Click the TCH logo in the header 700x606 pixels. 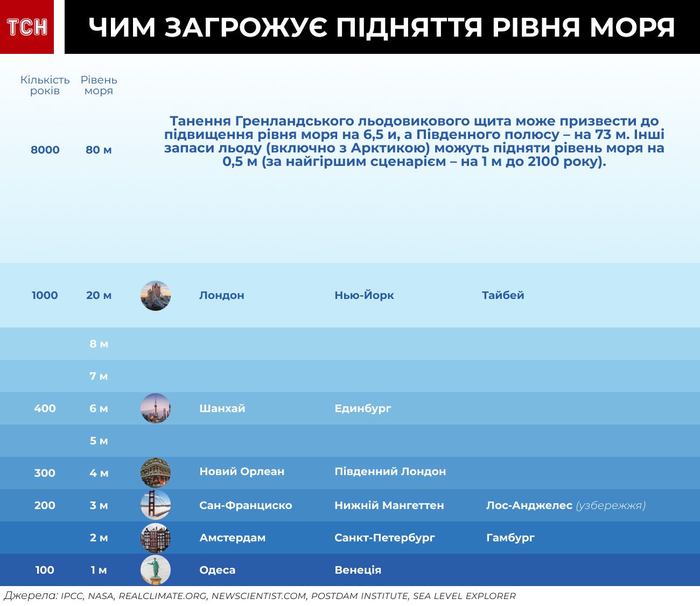coord(27,27)
